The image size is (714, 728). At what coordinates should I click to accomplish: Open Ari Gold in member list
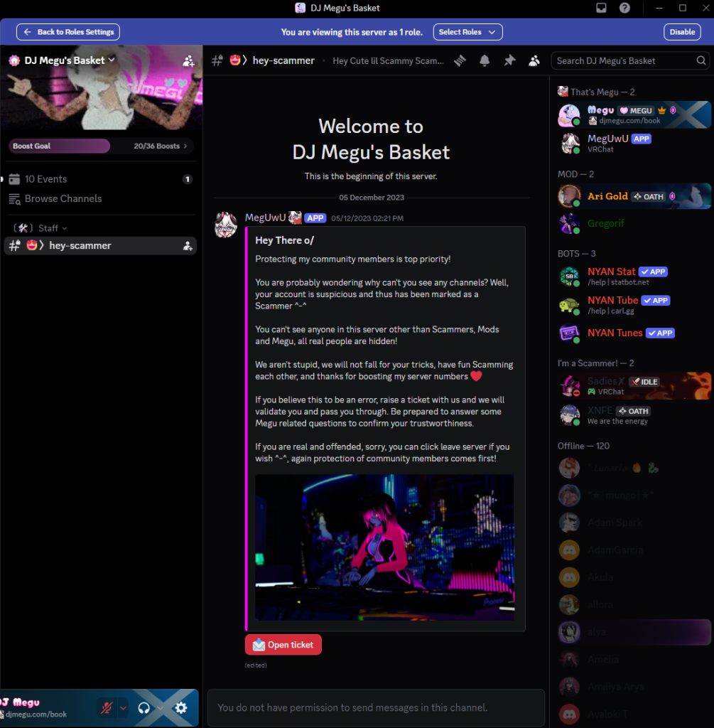click(634, 196)
